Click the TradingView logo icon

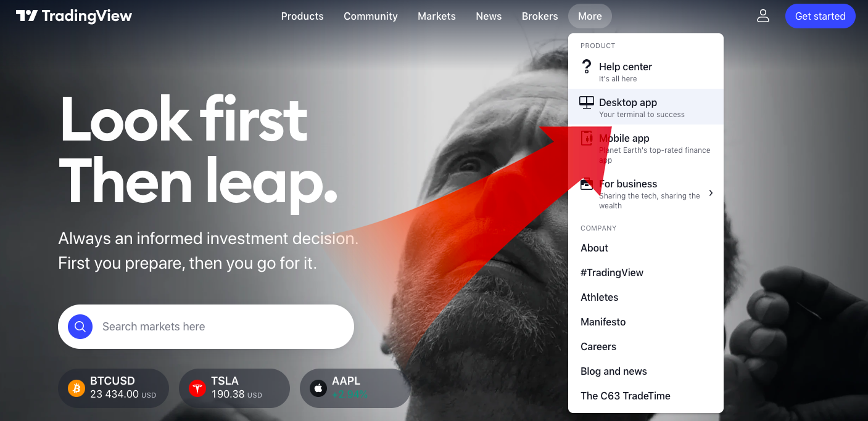(x=27, y=16)
